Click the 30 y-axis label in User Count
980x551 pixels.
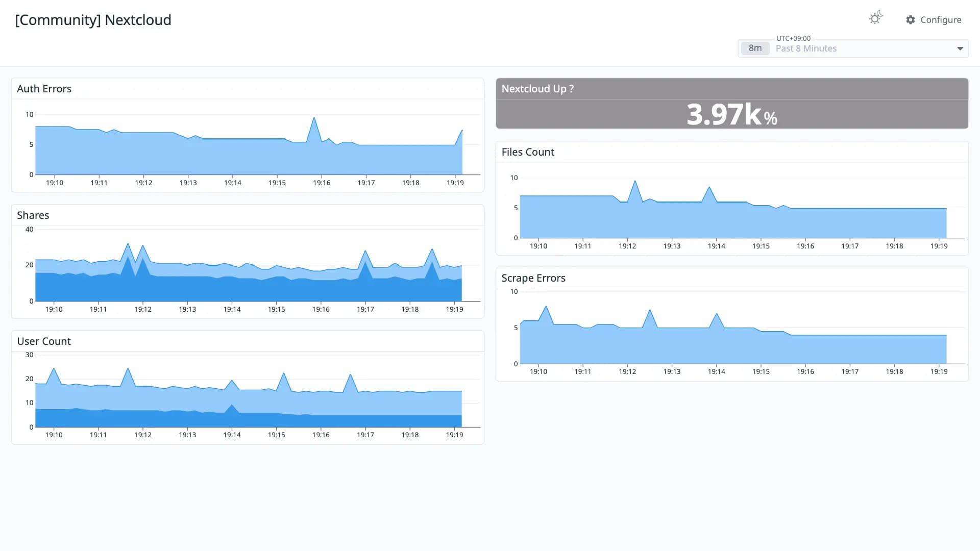tap(30, 355)
